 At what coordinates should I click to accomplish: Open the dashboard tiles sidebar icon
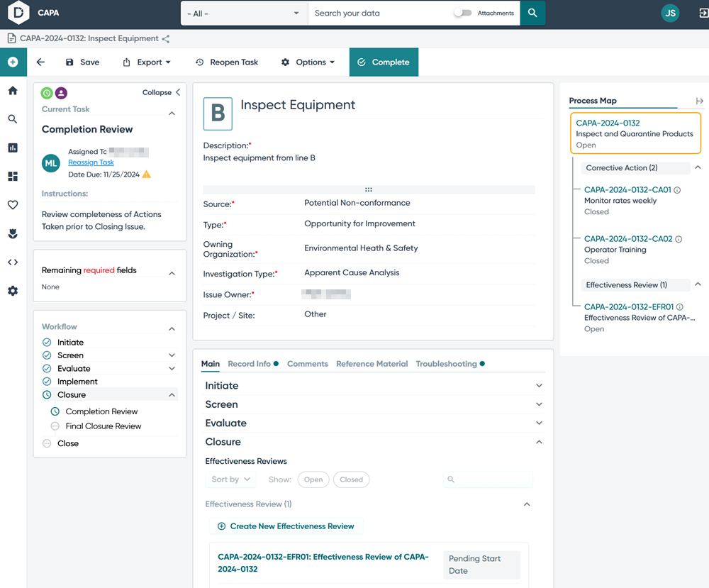click(x=13, y=176)
